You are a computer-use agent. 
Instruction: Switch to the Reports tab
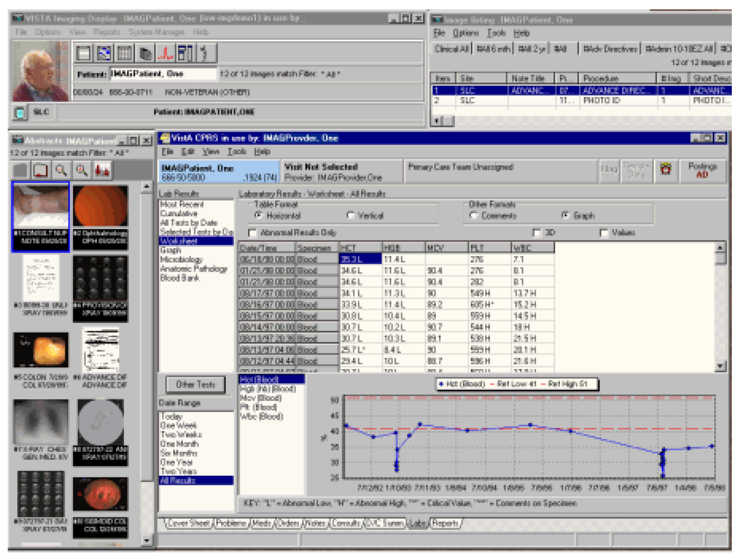[446, 523]
